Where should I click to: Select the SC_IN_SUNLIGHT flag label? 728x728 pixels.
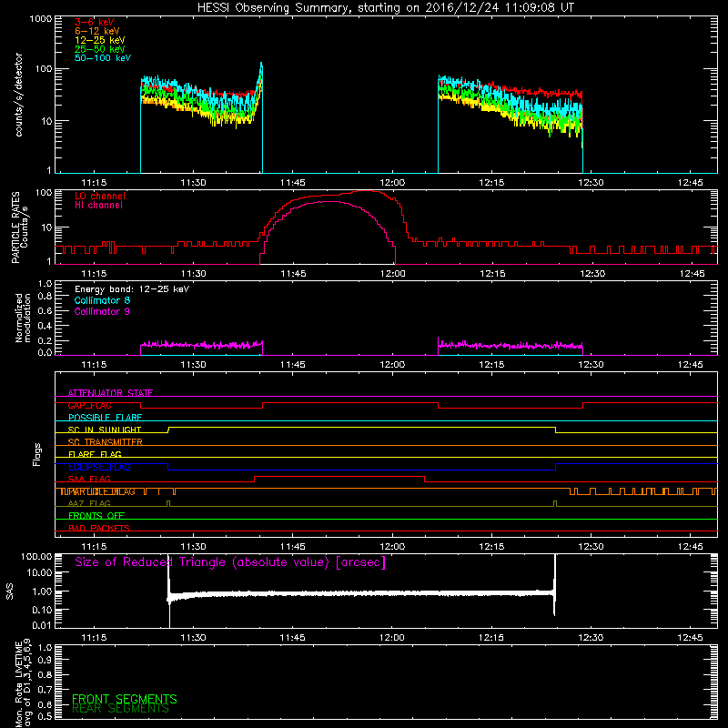point(105,430)
